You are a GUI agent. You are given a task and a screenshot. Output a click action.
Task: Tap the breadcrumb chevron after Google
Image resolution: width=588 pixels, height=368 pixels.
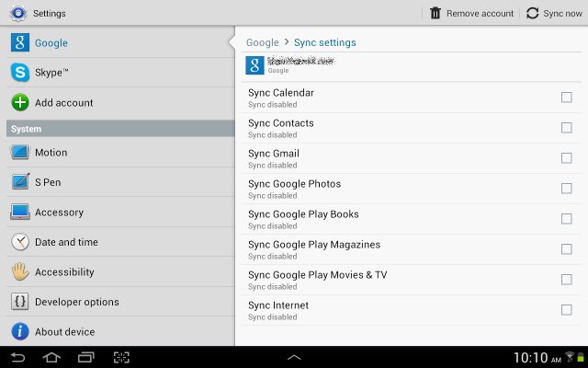(287, 41)
